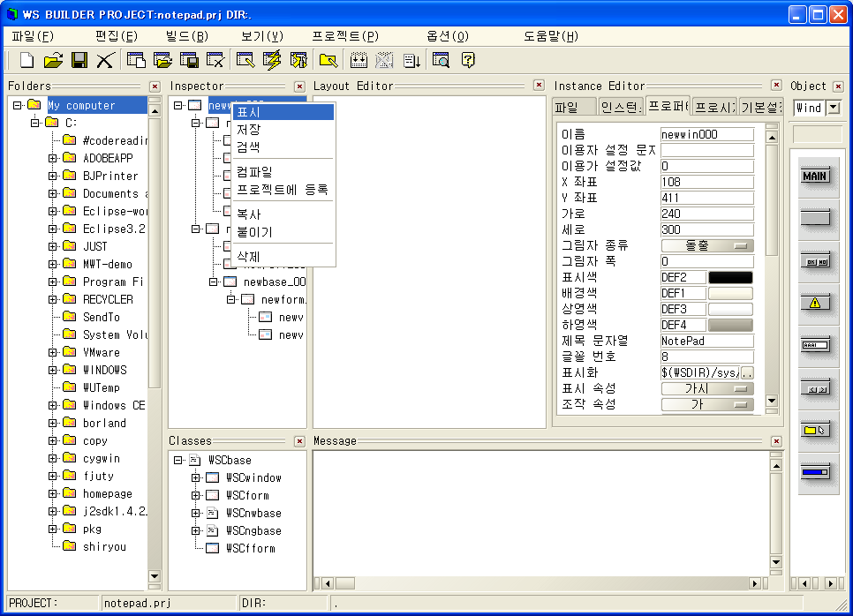
Task: Open the 빌드(B) menu
Action: tap(187, 36)
